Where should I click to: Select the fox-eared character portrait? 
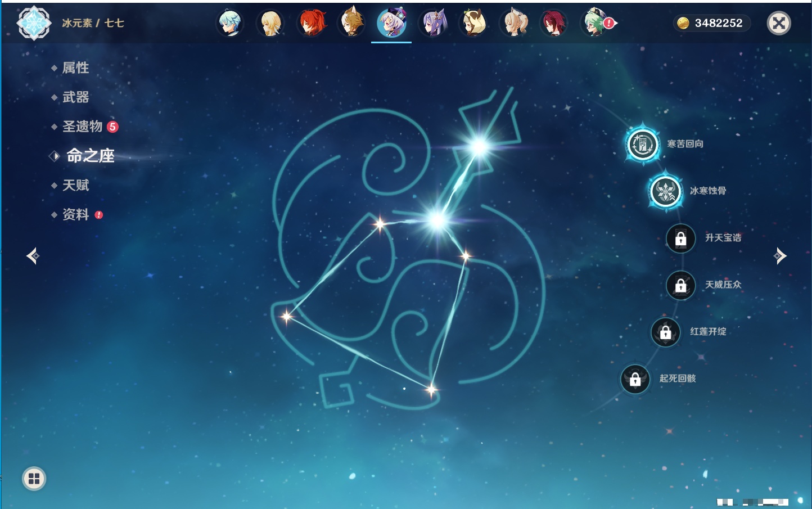(x=351, y=23)
